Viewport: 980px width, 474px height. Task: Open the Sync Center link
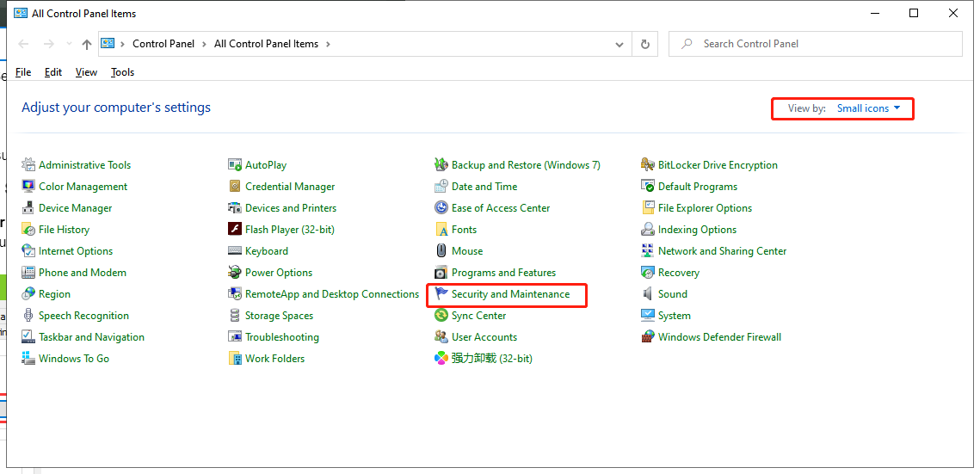click(478, 316)
